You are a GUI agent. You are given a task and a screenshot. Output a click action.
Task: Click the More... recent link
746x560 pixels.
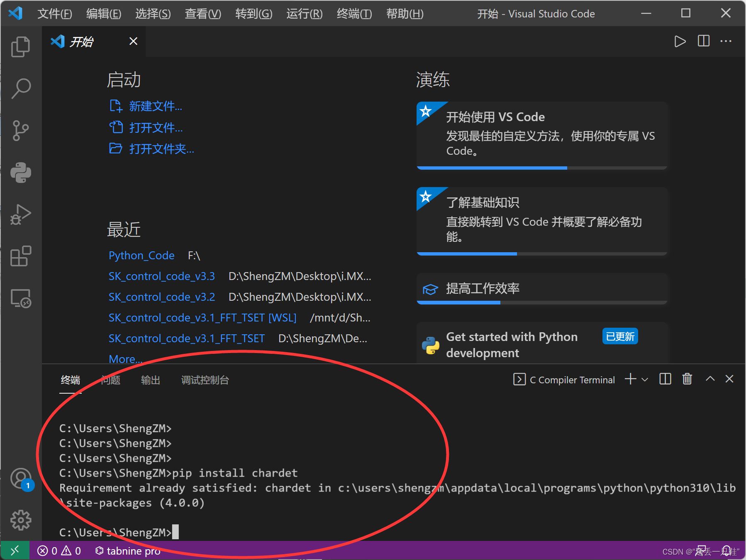[x=125, y=359]
